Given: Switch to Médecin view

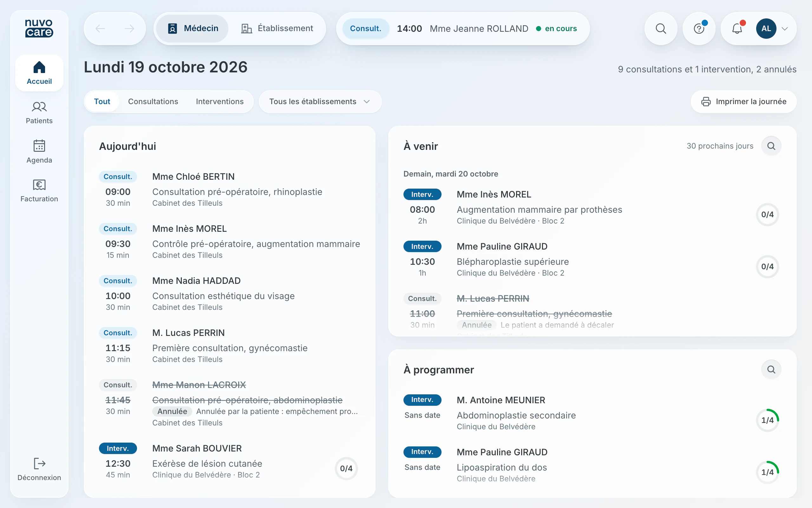Looking at the screenshot, I should (x=193, y=29).
